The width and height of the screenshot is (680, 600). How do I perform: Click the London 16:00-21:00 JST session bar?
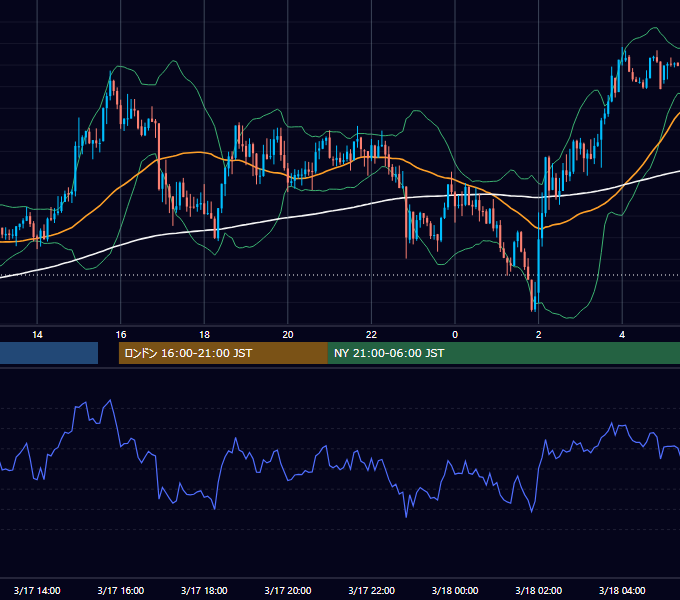coord(223,353)
